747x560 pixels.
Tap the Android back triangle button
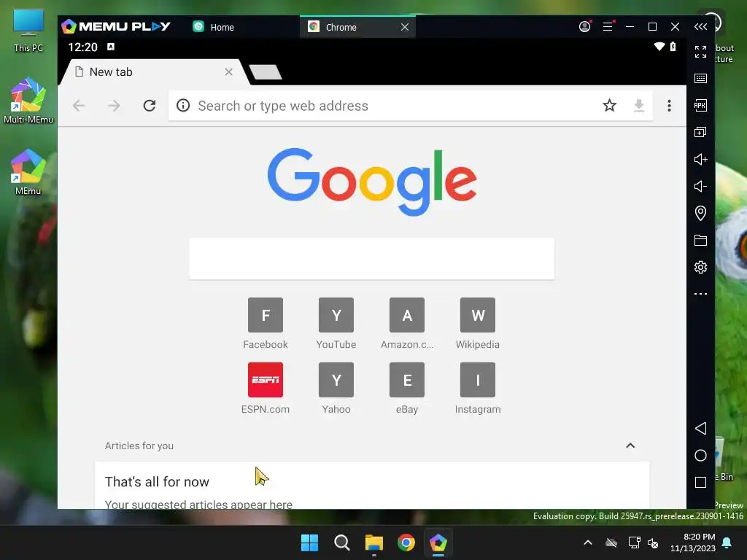pos(700,428)
